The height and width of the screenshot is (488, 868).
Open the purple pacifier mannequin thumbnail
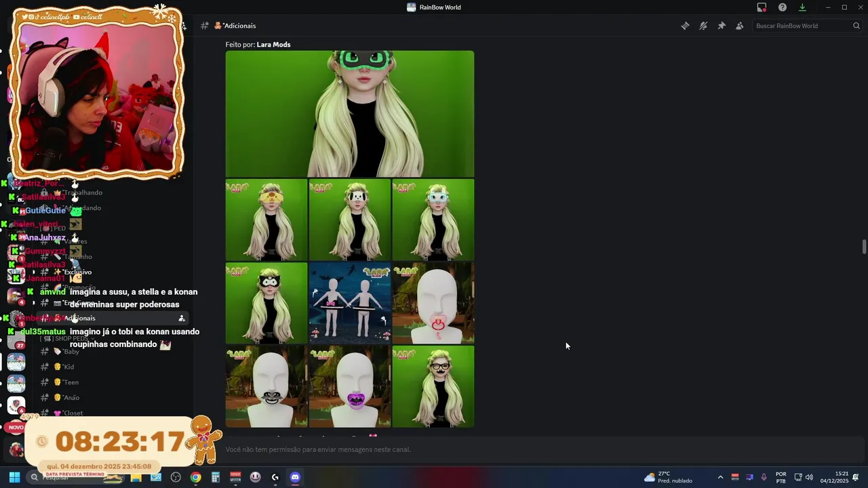tap(350, 386)
